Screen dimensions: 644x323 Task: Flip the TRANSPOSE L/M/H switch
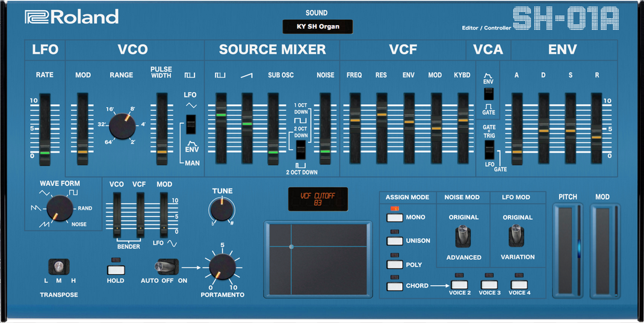[59, 267]
